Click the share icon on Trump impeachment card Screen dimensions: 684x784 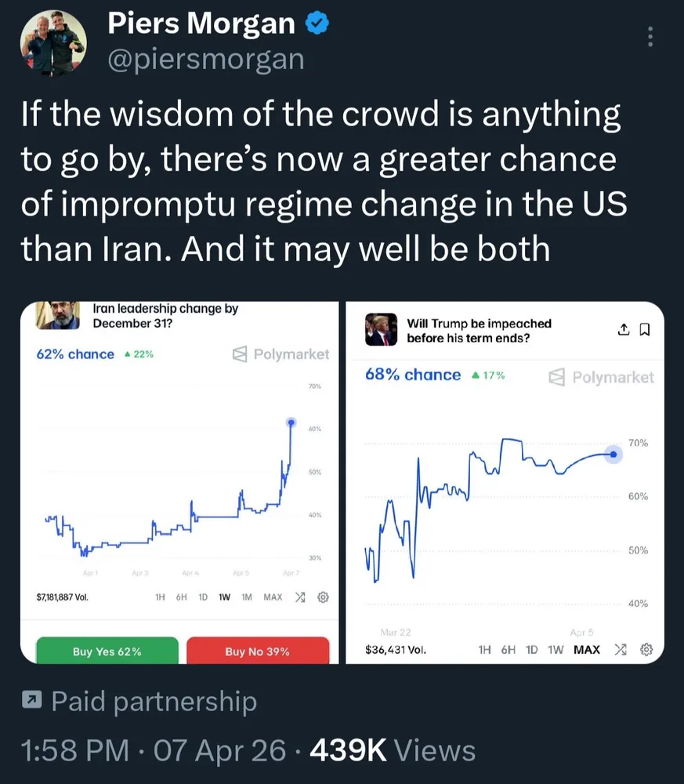(x=624, y=330)
